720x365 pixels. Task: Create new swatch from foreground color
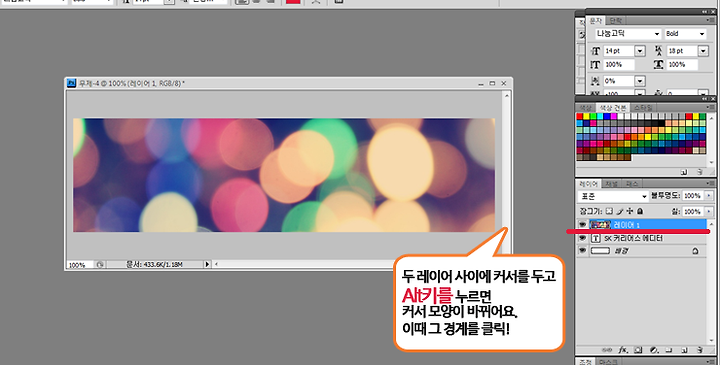pyautogui.click(x=684, y=172)
